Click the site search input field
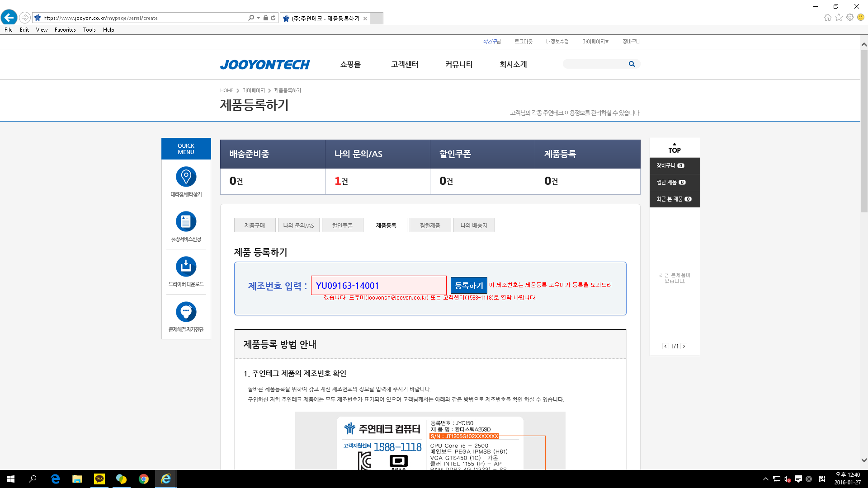Screen dimensions: 868x488 coord(595,64)
